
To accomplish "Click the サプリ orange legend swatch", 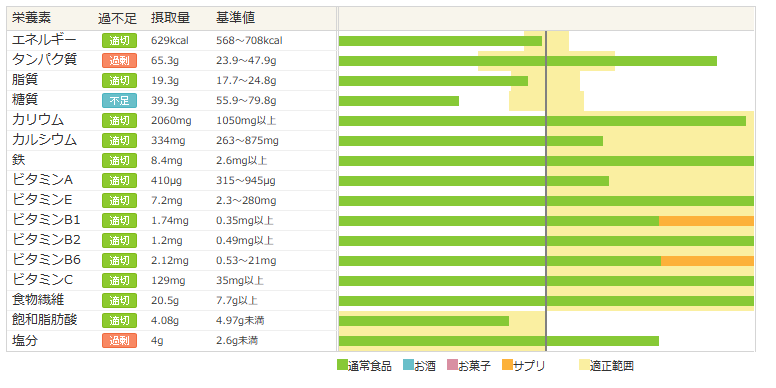I will [x=507, y=365].
